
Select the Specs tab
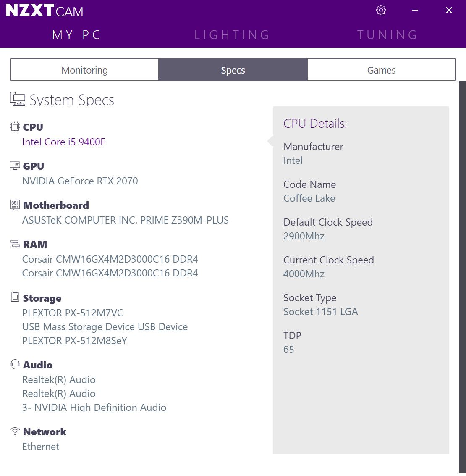(x=233, y=70)
